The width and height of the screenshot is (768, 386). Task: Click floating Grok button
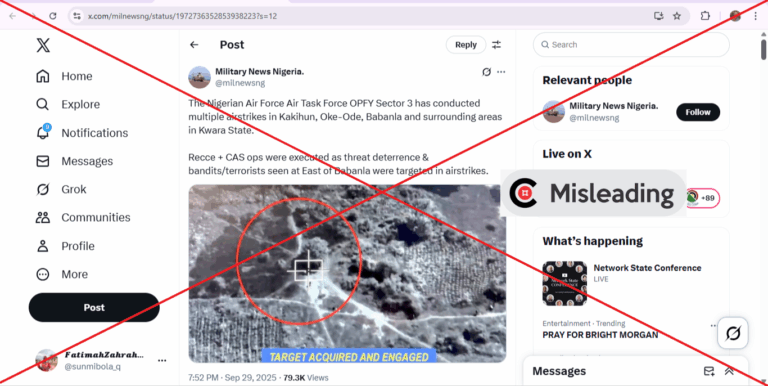733,333
